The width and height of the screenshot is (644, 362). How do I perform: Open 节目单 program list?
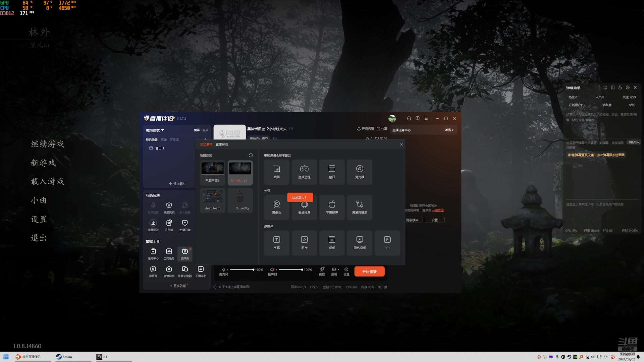169,225
